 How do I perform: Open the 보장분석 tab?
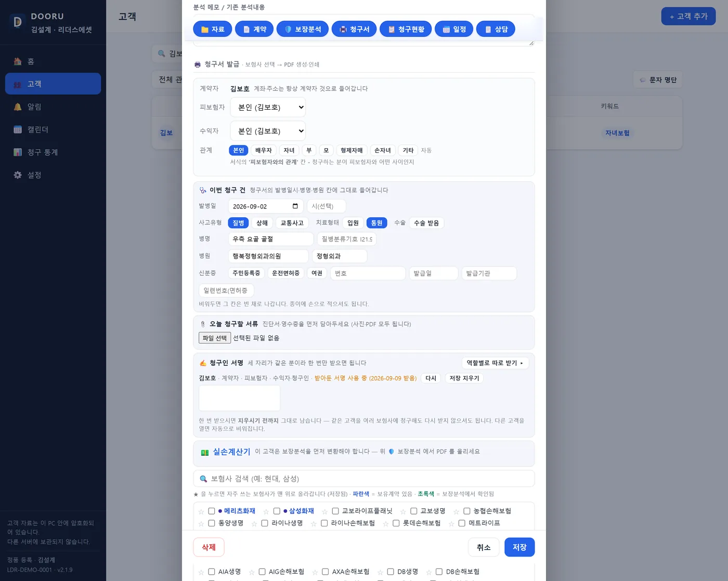point(303,29)
